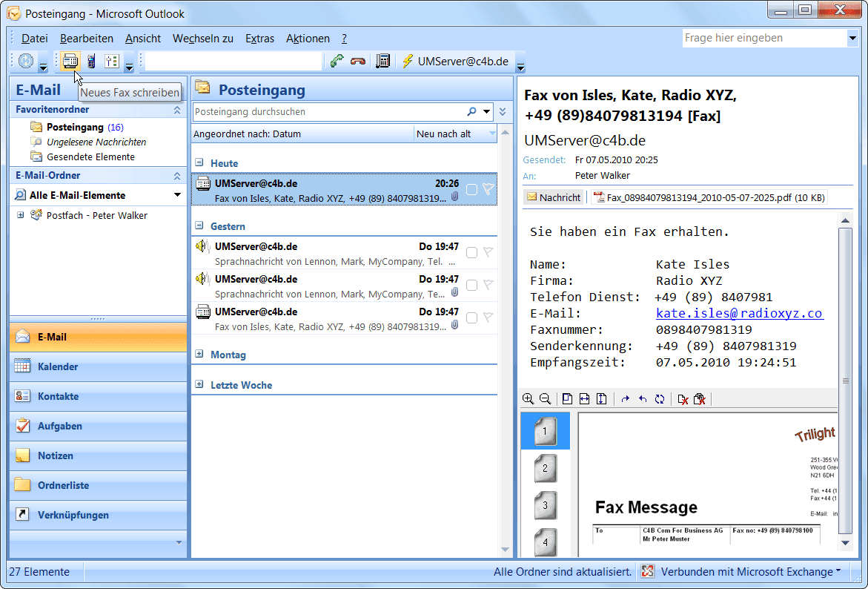This screenshot has width=868, height=589.
Task: Open the Extras menu
Action: (259, 39)
